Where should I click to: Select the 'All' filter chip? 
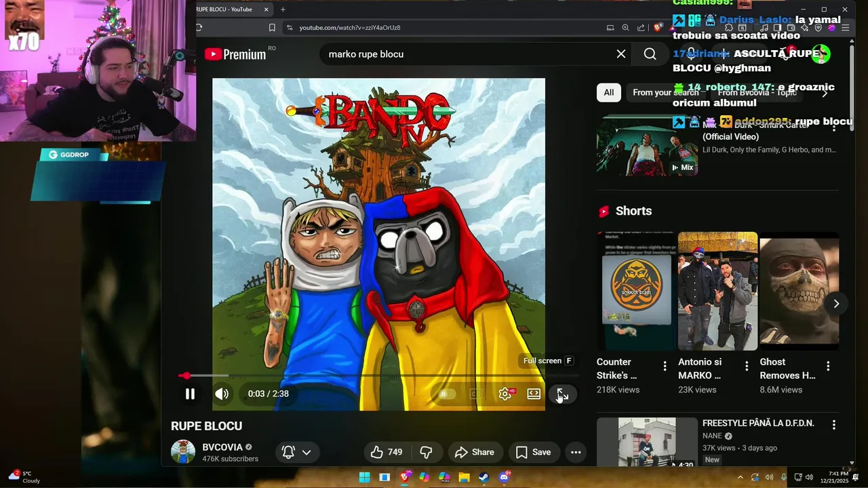click(609, 93)
